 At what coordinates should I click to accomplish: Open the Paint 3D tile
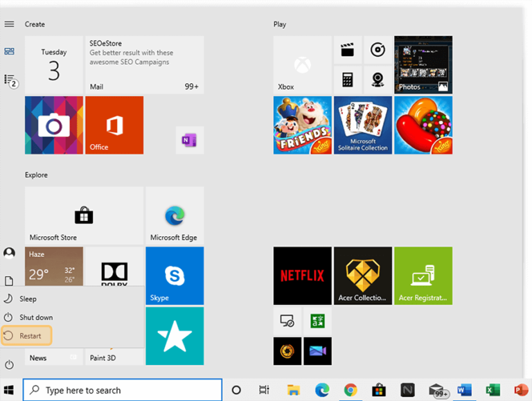(114, 357)
